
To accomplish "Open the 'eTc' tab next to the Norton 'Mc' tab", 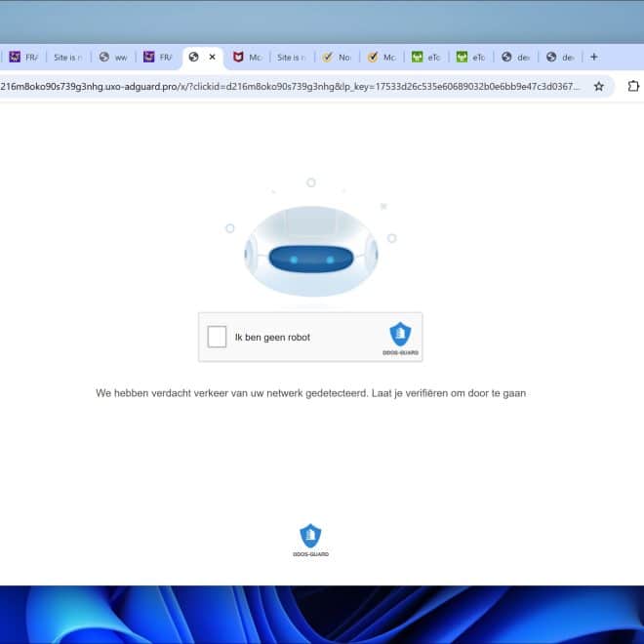I will point(425,58).
